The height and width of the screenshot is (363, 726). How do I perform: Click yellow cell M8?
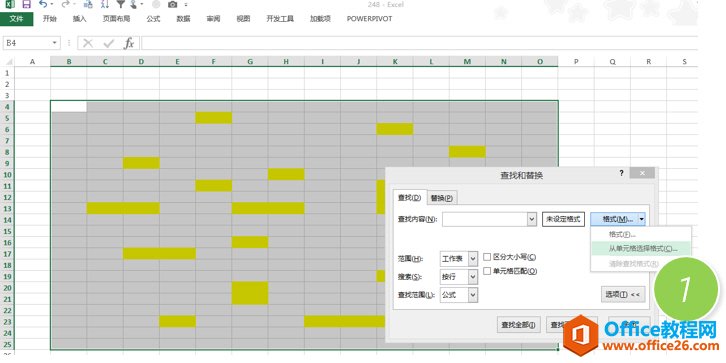point(467,152)
